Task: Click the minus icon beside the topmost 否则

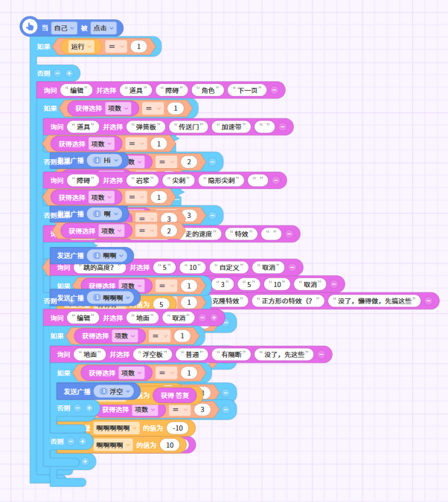Action: 57,74
